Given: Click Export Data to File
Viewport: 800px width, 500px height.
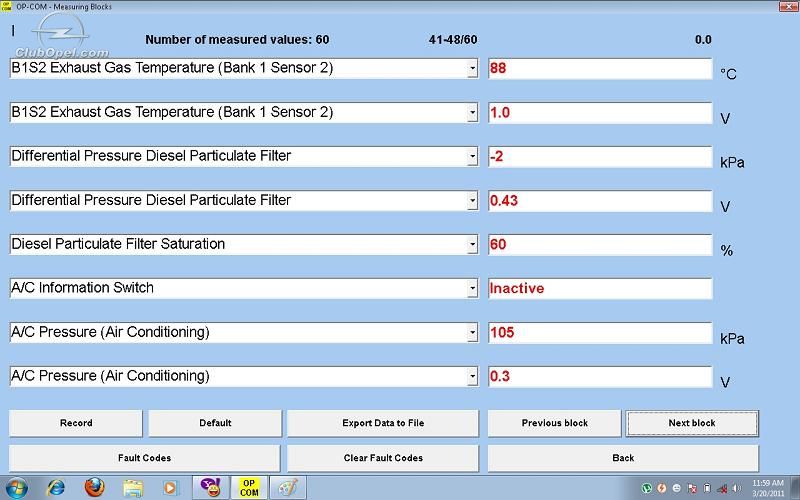Looking at the screenshot, I should pyautogui.click(x=383, y=423).
